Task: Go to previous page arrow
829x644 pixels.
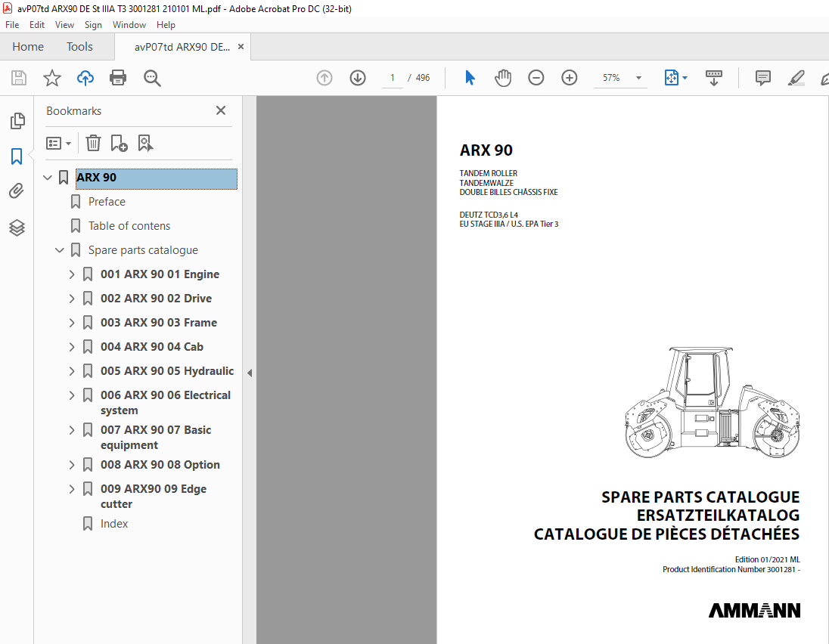Action: (324, 78)
